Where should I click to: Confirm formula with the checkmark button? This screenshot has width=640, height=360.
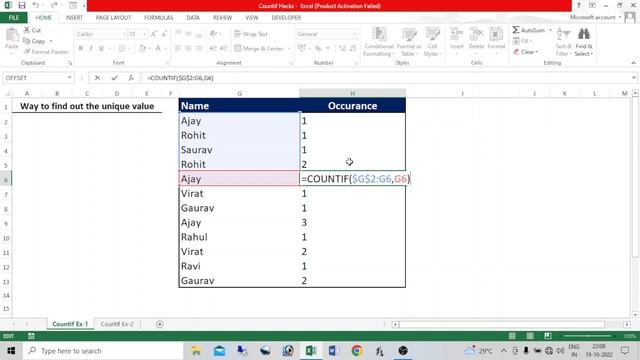[x=114, y=78]
